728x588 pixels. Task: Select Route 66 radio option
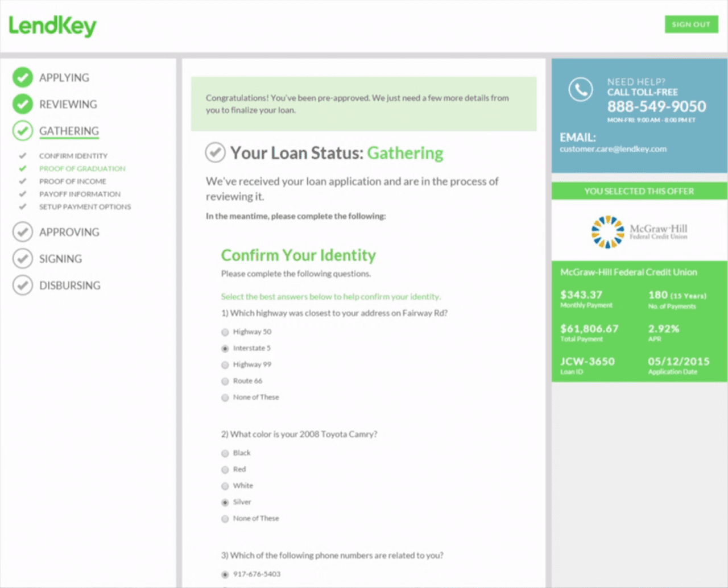point(225,382)
